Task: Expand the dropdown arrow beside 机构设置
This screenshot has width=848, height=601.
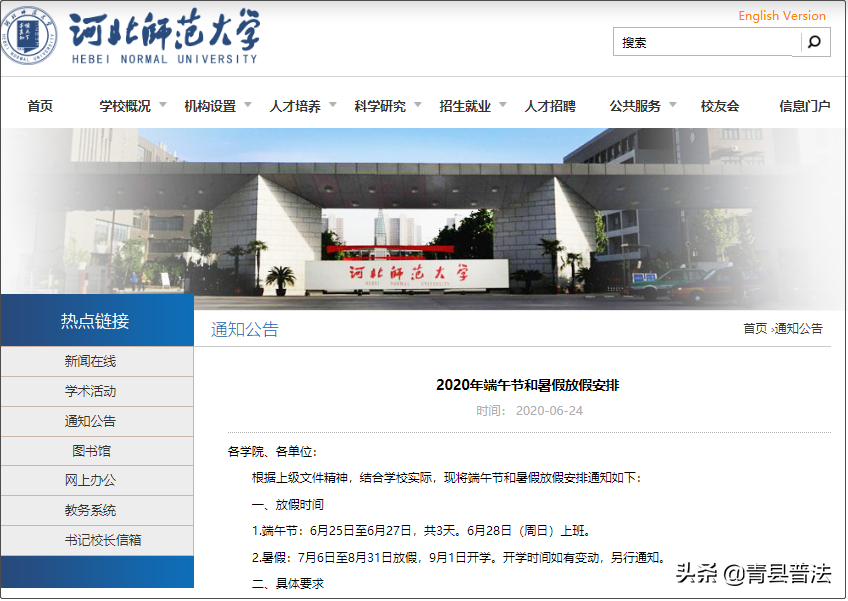Action: point(248,104)
